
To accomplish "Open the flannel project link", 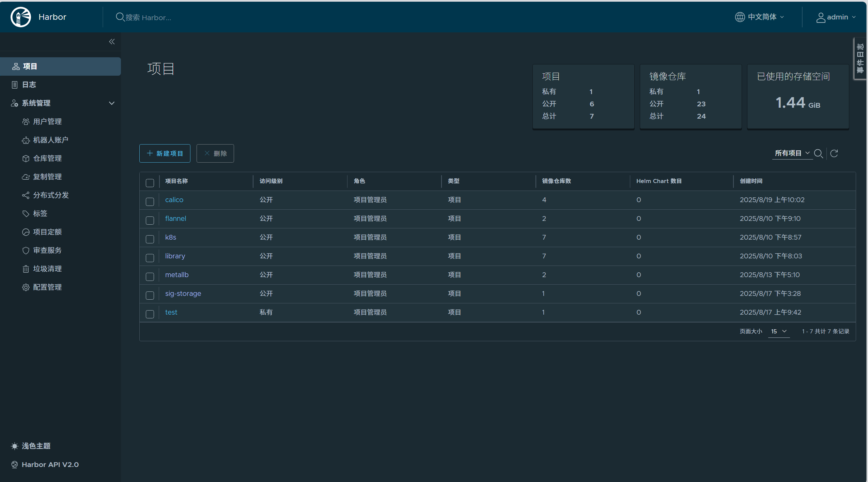I will (176, 219).
